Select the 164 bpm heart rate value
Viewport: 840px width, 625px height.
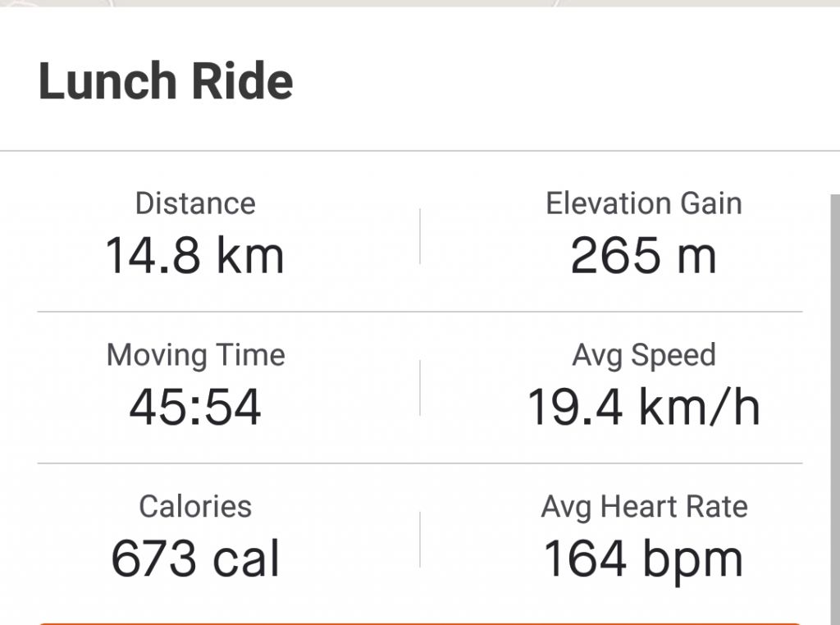644,559
